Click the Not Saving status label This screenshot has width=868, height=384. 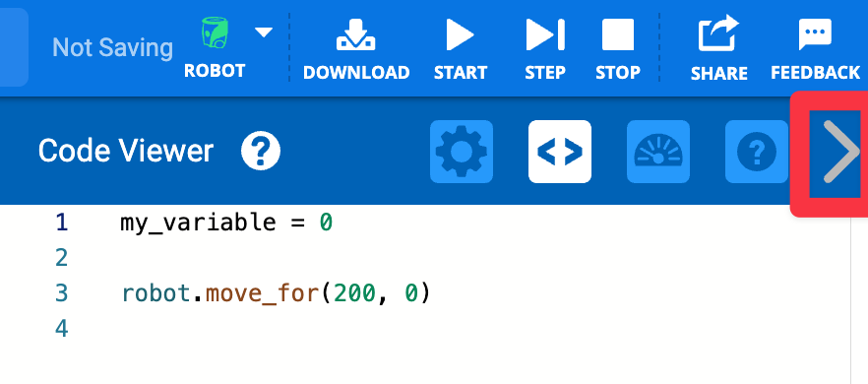coord(112,47)
